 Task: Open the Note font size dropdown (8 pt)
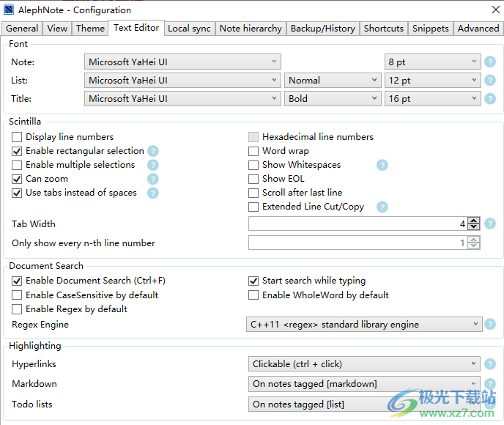click(433, 62)
